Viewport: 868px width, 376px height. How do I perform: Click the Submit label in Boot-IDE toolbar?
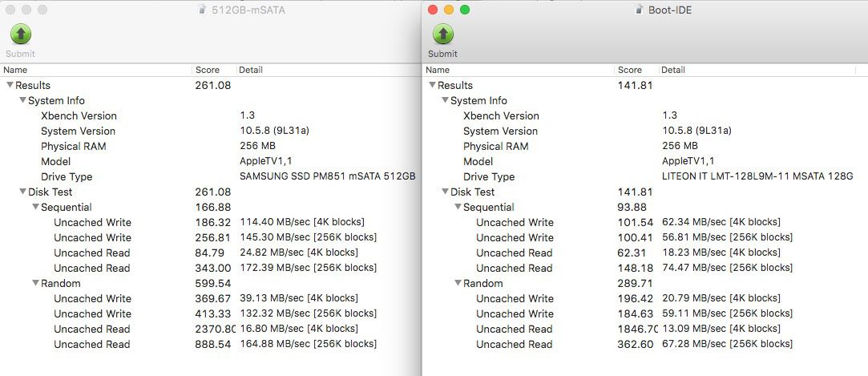[443, 54]
